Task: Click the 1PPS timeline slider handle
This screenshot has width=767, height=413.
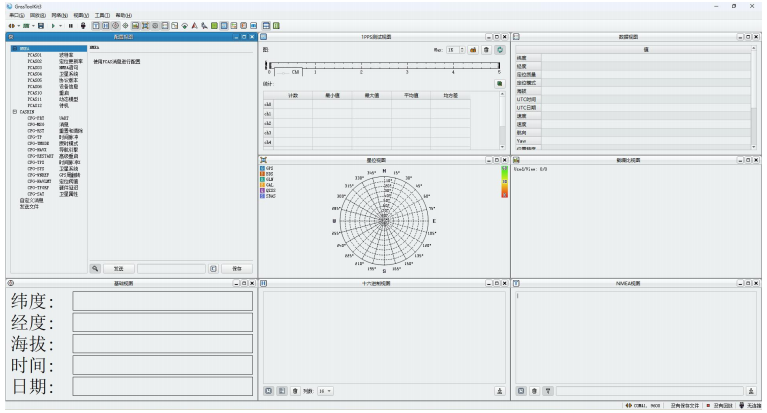Action: coord(268,67)
